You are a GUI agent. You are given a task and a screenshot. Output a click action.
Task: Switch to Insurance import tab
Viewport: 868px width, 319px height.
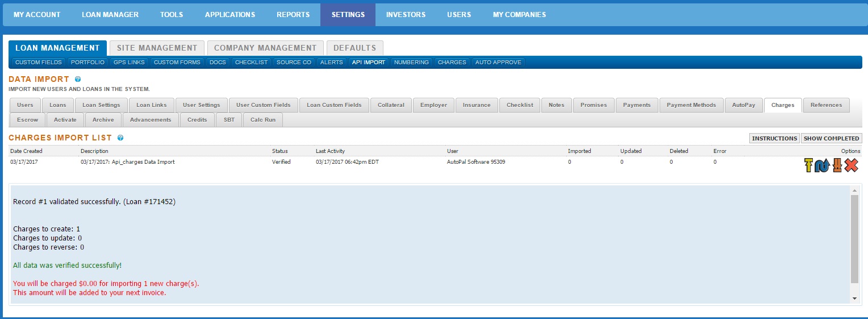(x=477, y=105)
